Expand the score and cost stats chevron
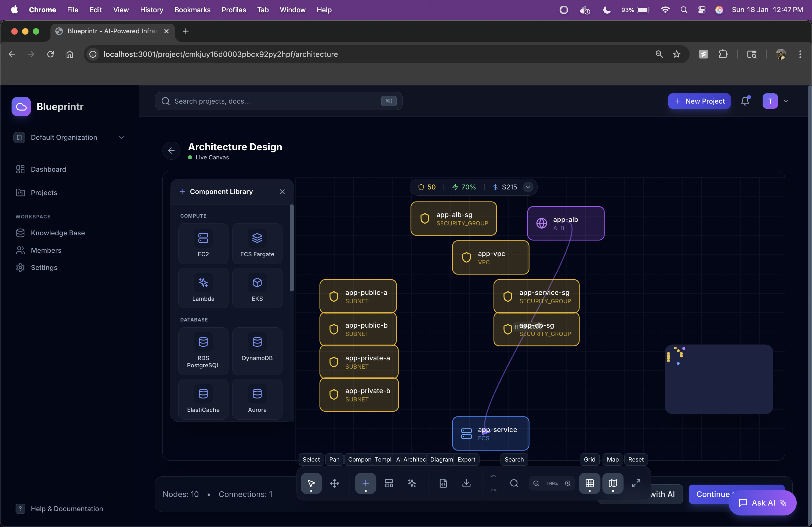The width and height of the screenshot is (812, 527). 528,187
